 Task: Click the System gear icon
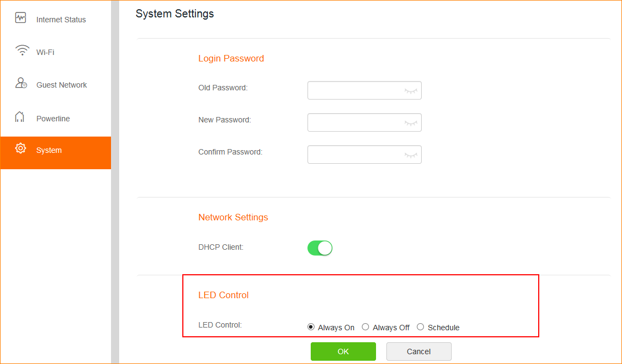[x=21, y=149]
